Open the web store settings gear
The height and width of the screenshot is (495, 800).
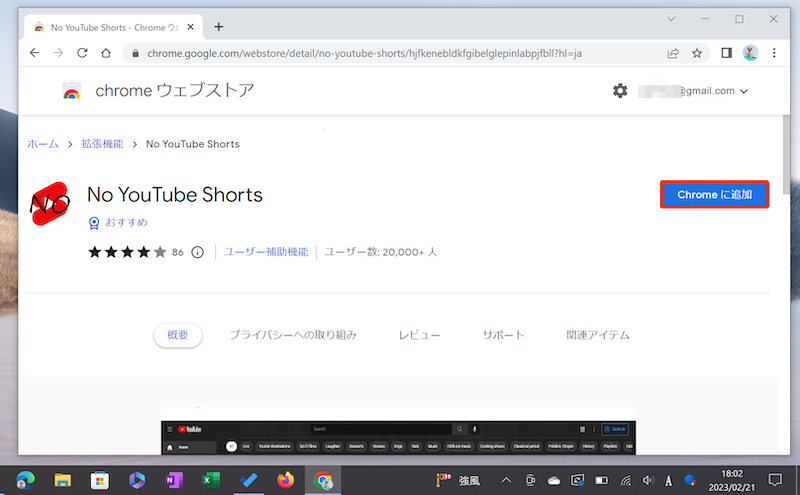click(x=620, y=91)
